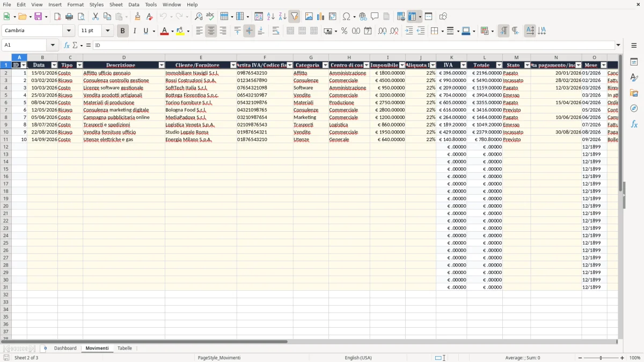Insert a hyperlink
Viewport: 644px width, 362px height.
363,17
